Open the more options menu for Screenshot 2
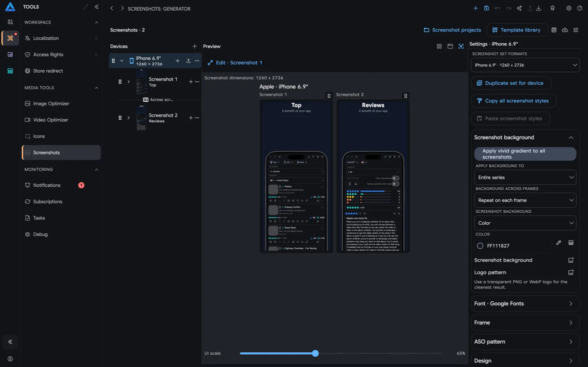Screen dimensions: 588x367 [x=197, y=118]
